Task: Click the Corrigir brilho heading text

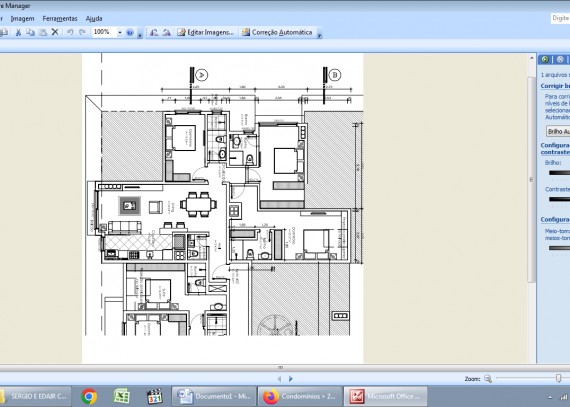Action: 555,86
